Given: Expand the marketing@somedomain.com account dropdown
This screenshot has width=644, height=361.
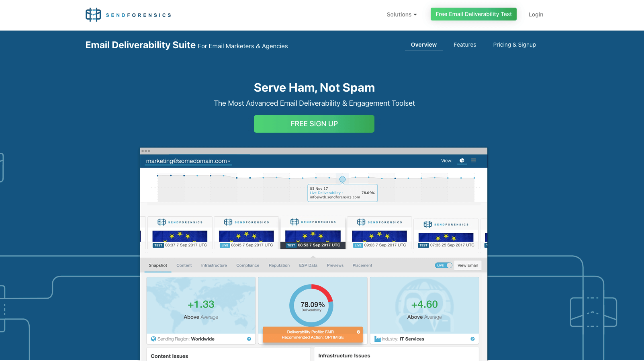Looking at the screenshot, I should click(188, 161).
